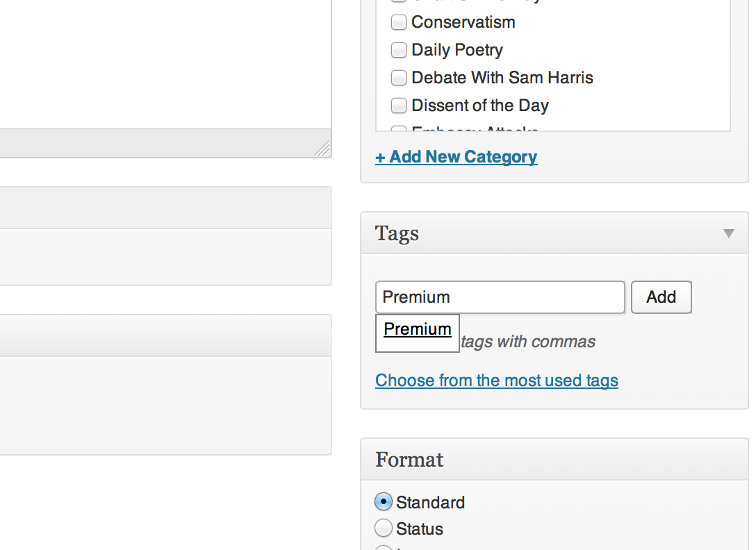The height and width of the screenshot is (550, 756).
Task: Click the Tags panel title text
Action: coord(397,233)
